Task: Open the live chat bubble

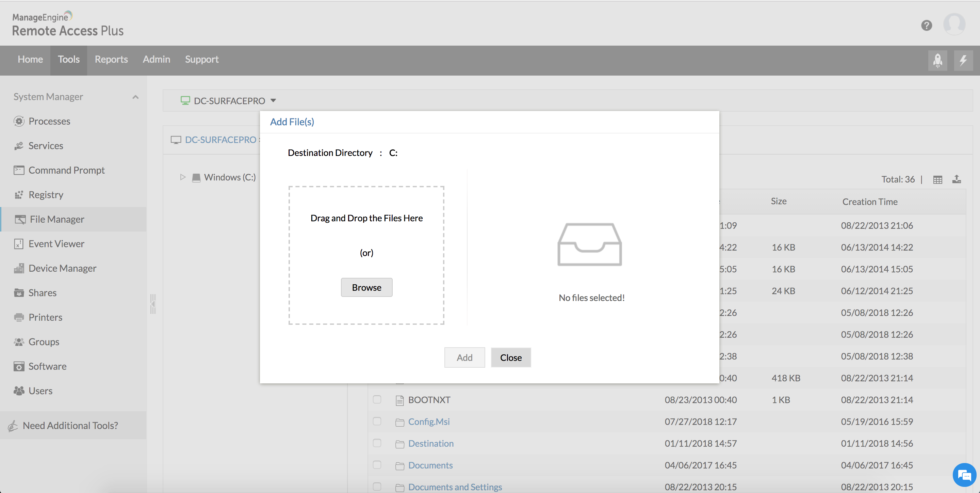Action: coord(964,475)
